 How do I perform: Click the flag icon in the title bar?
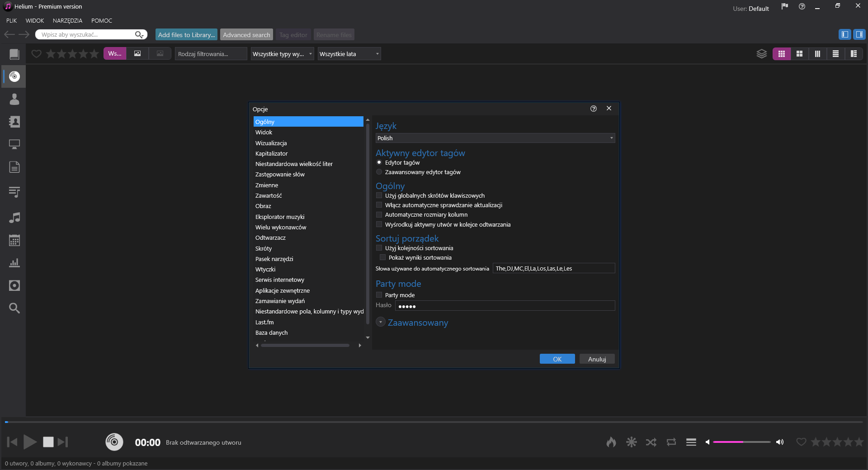[785, 6]
